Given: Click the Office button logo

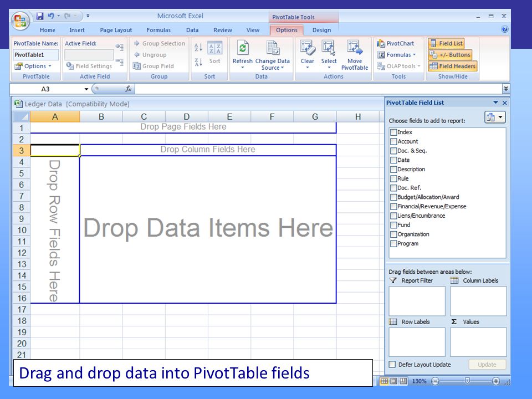Looking at the screenshot, I should point(21,21).
